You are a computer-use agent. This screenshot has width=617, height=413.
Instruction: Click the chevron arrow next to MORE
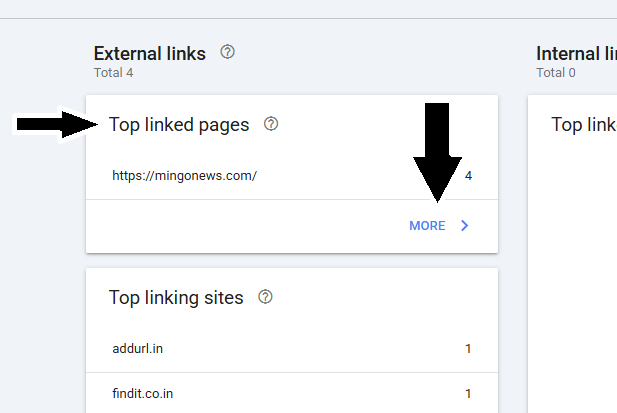pos(465,225)
